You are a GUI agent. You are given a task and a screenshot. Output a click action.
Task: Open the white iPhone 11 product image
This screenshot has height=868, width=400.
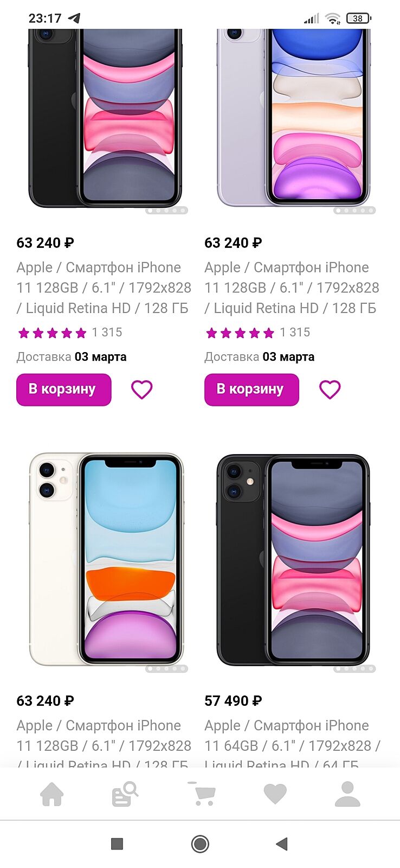point(106,560)
